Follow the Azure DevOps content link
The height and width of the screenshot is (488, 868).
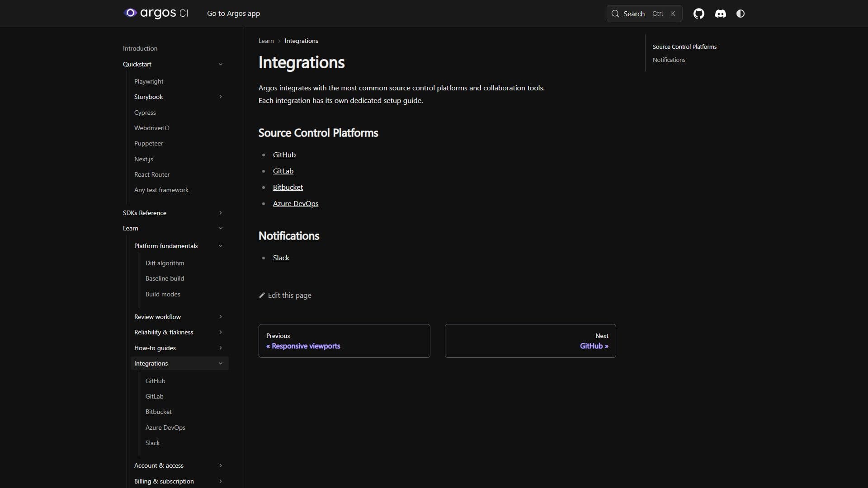point(295,203)
